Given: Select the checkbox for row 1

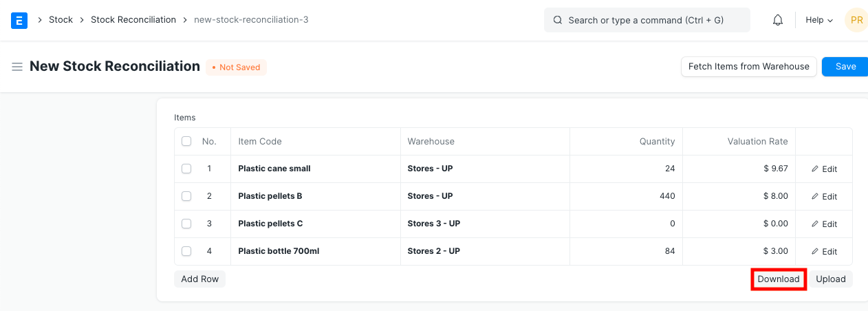Looking at the screenshot, I should click(186, 169).
